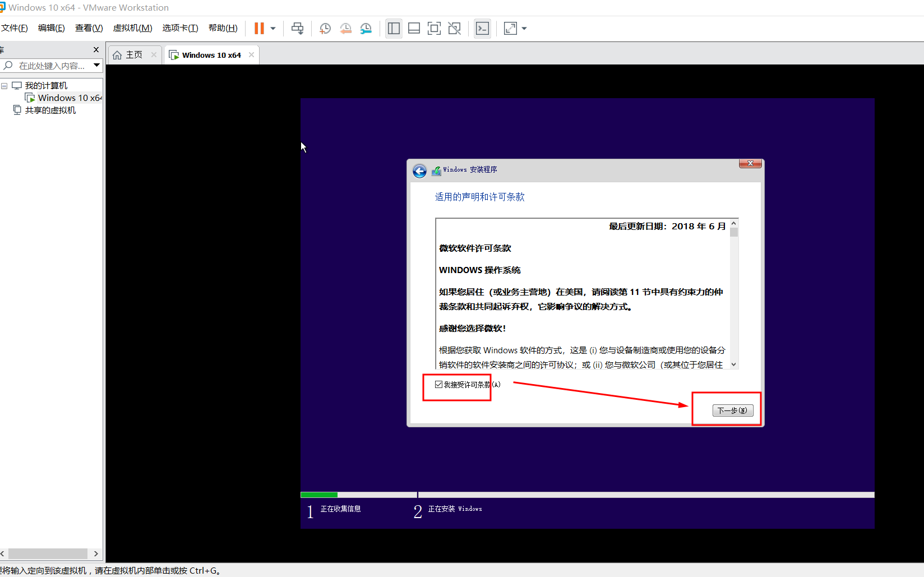
Task: Toggle the thumbnail bar icon
Action: (414, 29)
